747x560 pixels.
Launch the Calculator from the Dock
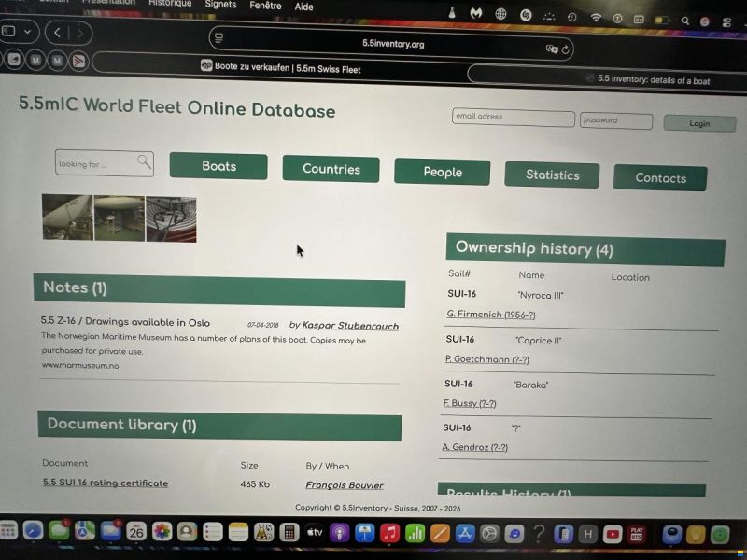click(x=289, y=533)
